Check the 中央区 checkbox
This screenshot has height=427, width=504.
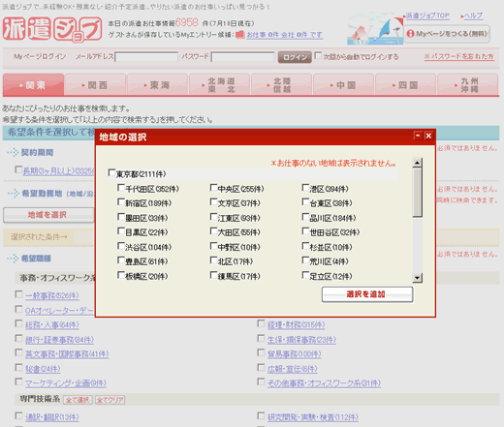coord(213,188)
